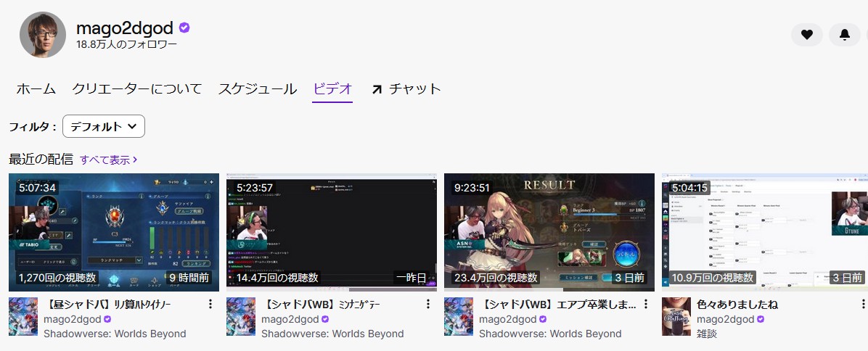Open the チャット popout link
The image size is (868, 351).
[406, 89]
